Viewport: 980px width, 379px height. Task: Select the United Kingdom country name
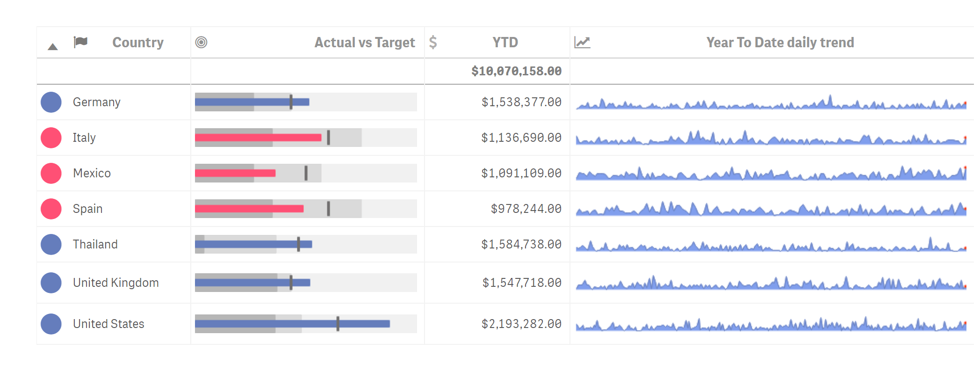(x=116, y=283)
